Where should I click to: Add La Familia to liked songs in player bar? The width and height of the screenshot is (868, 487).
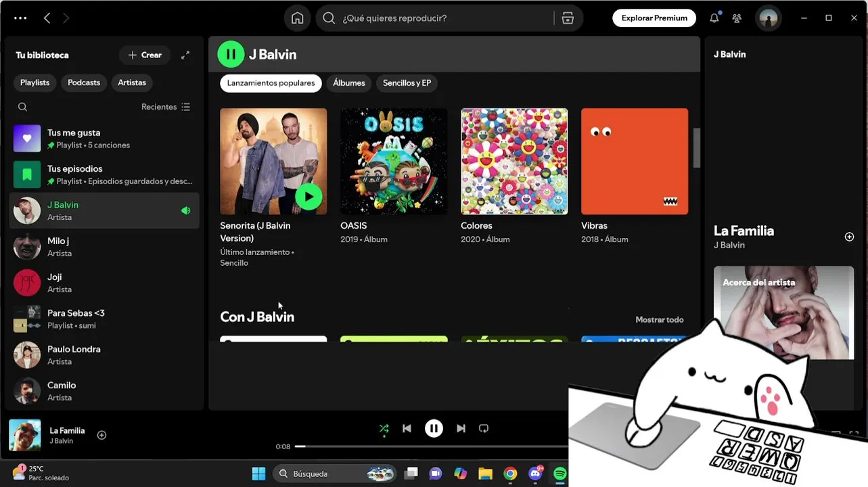[101, 435]
